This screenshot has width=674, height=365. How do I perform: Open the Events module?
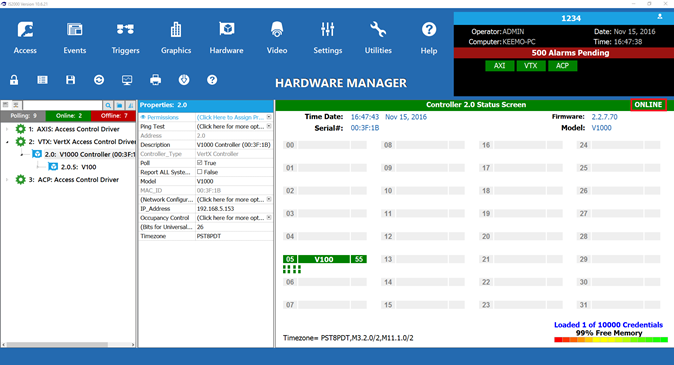click(75, 38)
